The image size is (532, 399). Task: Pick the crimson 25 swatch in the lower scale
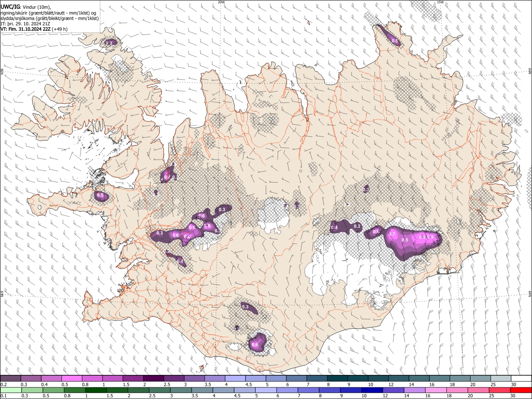[500, 390]
